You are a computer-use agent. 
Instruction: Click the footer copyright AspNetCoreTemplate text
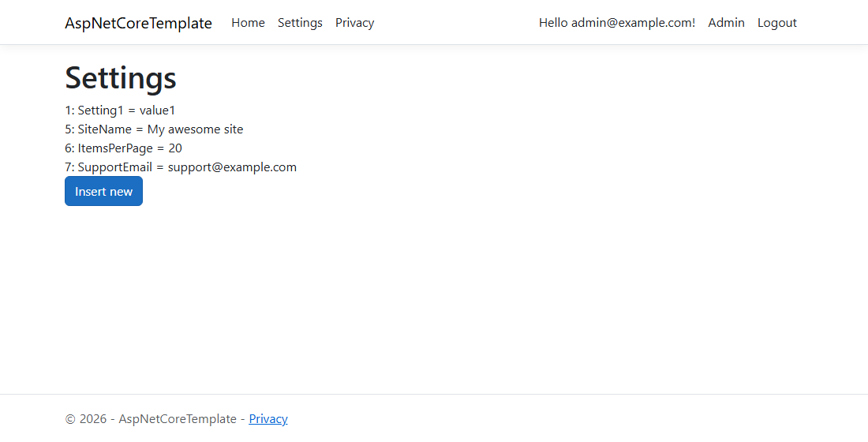pos(178,419)
